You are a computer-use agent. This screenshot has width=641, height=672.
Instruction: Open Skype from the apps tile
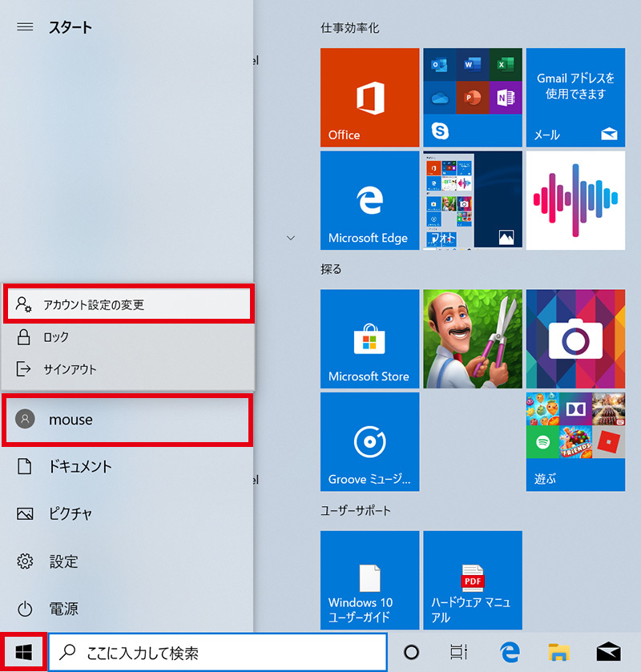click(x=440, y=131)
